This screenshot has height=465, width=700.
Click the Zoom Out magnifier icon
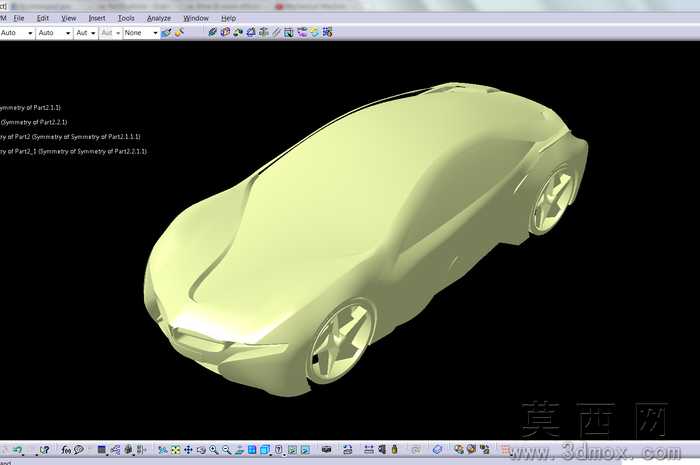[x=226, y=450]
